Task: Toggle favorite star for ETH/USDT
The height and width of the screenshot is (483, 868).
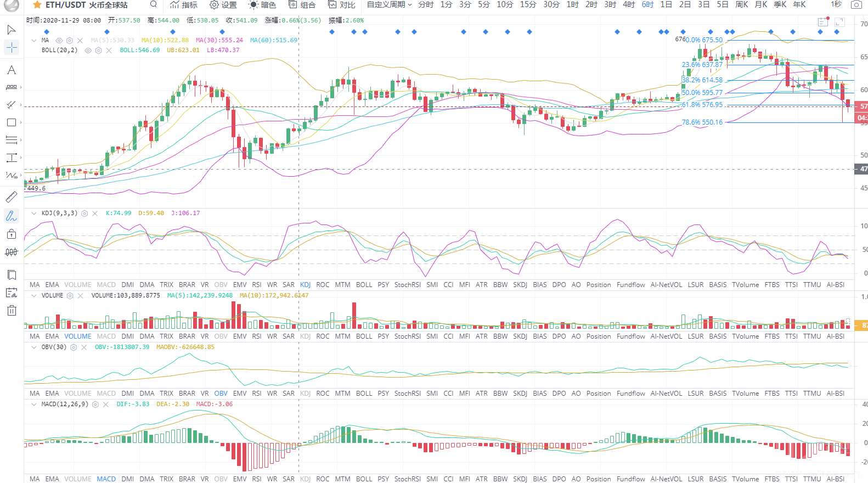Action: (37, 5)
